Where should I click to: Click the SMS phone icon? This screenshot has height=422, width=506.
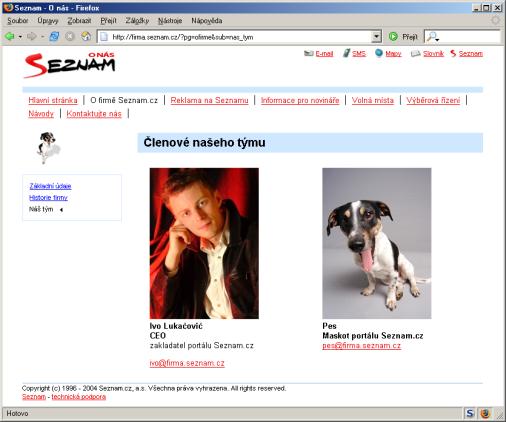[347, 53]
